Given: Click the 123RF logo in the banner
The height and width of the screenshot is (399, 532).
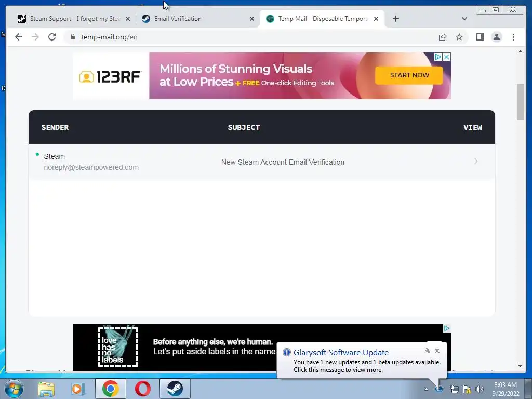Looking at the screenshot, I should point(111,76).
